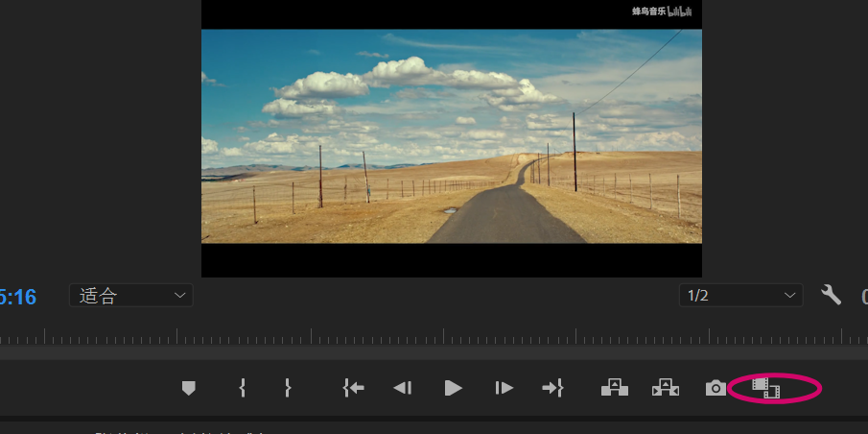Toggle the Comparison View button
The image size is (868, 434).
point(766,388)
